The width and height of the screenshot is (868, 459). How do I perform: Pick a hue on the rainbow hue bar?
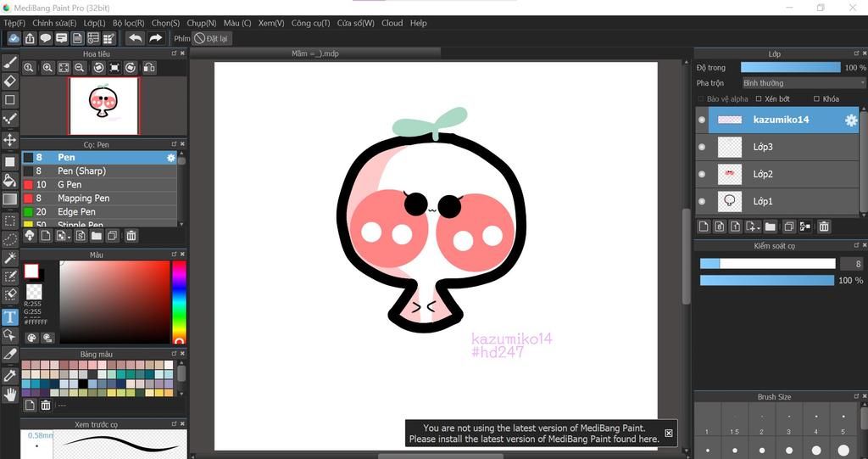point(179,302)
